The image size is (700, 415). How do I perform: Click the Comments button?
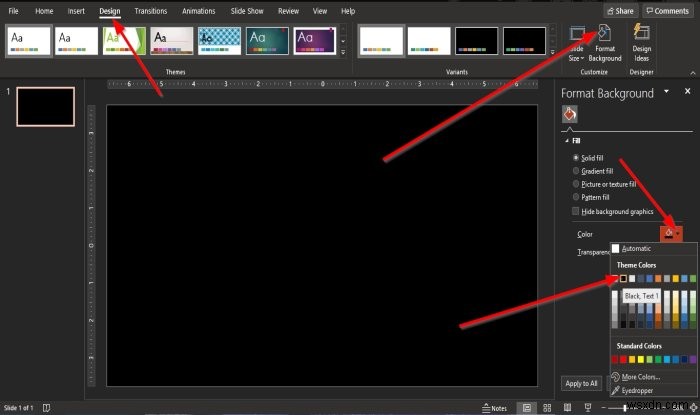(x=668, y=11)
